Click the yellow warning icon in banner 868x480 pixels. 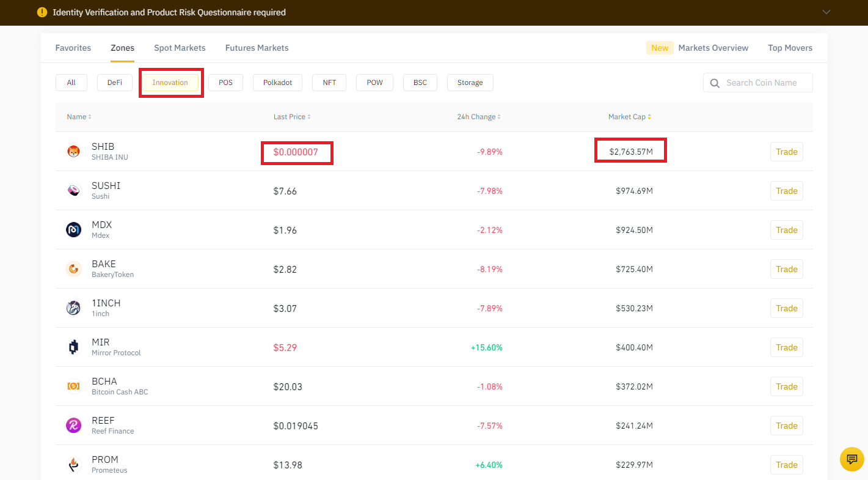tap(42, 12)
